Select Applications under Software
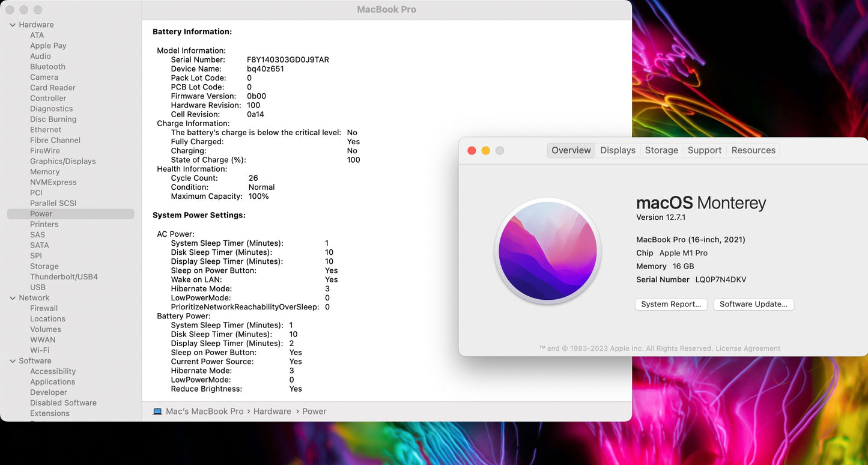This screenshot has height=465, width=868. (52, 382)
